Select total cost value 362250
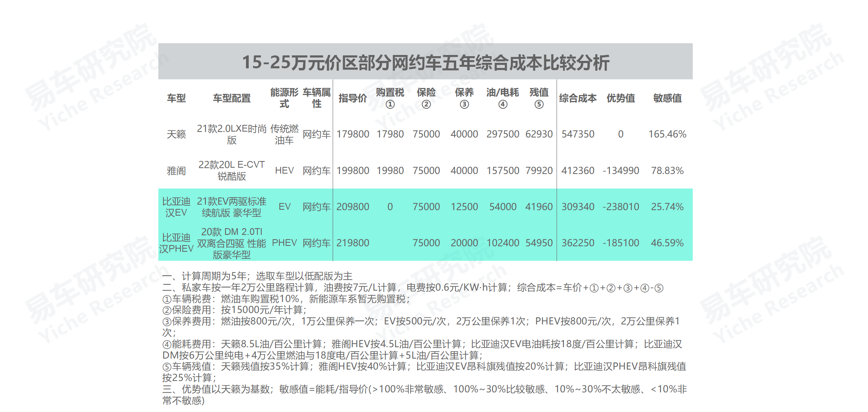Screen dimensions: 868x412 (578, 243)
